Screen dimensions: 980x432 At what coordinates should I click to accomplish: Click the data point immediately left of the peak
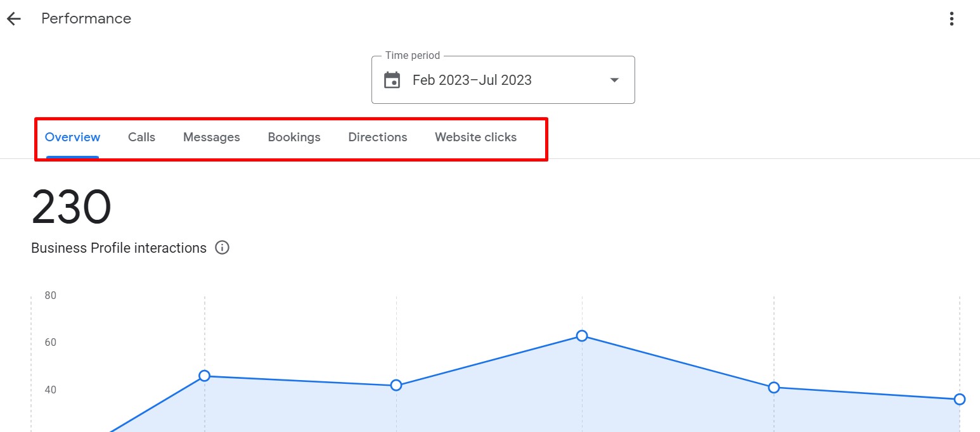click(x=396, y=385)
